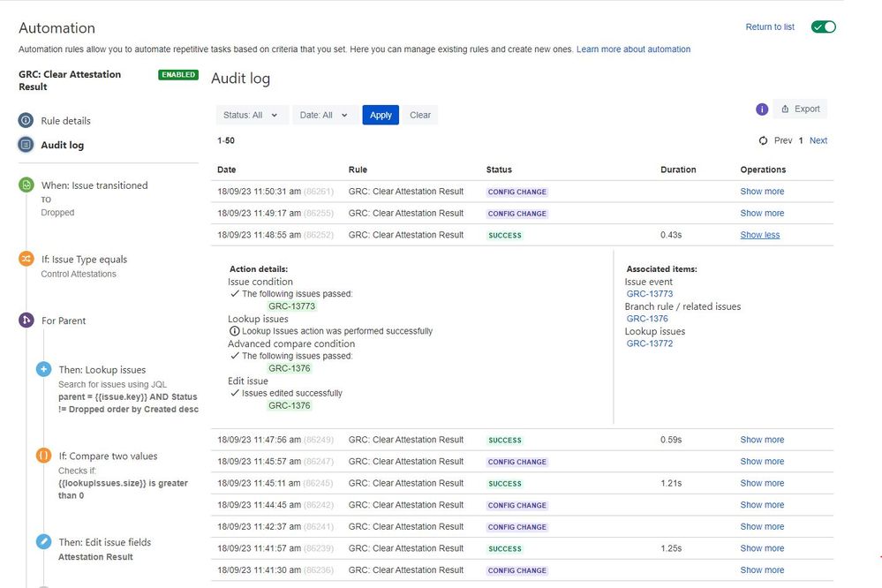This screenshot has width=882, height=588.
Task: Expand the 11:47:56 am entry with Show more
Action: click(762, 440)
